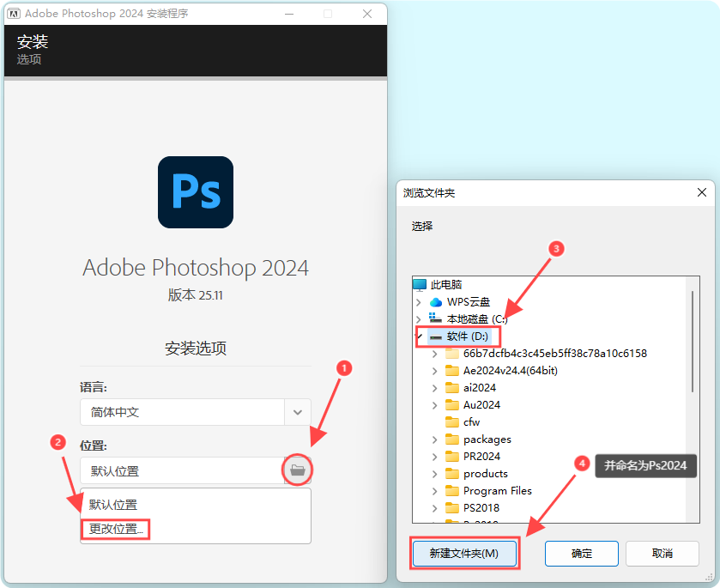Click the 版本 25.11 version text

click(196, 295)
